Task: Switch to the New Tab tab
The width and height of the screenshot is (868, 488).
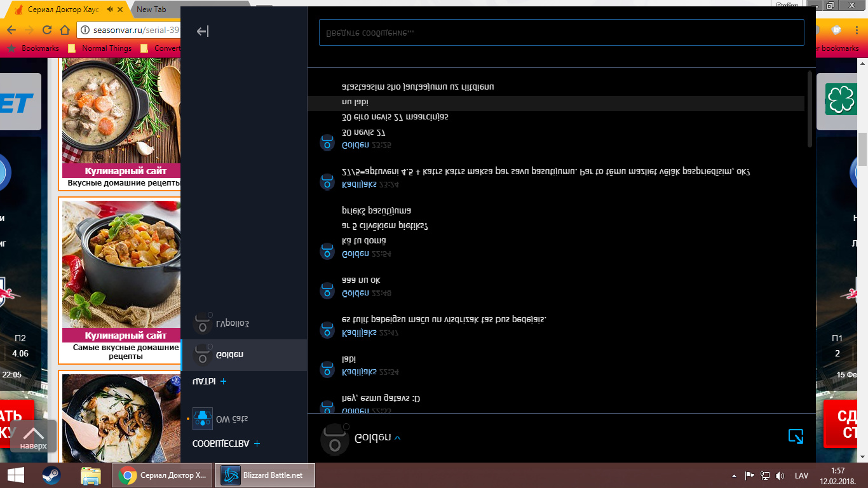Action: pyautogui.click(x=153, y=10)
